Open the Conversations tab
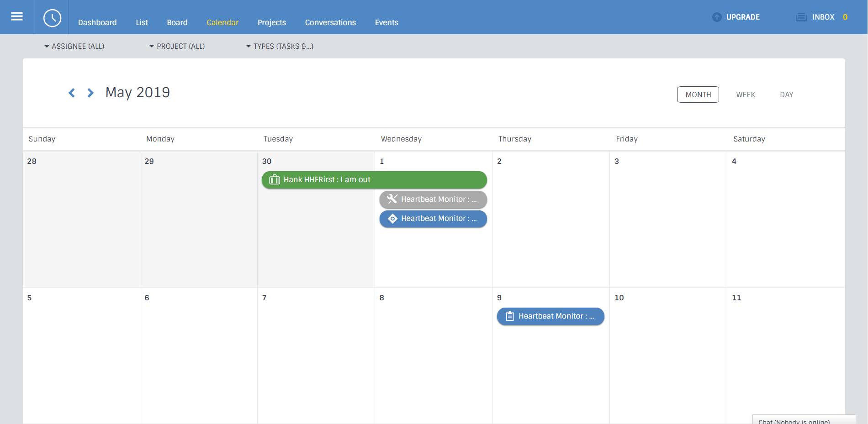Image resolution: width=868 pixels, height=424 pixels. pyautogui.click(x=330, y=22)
